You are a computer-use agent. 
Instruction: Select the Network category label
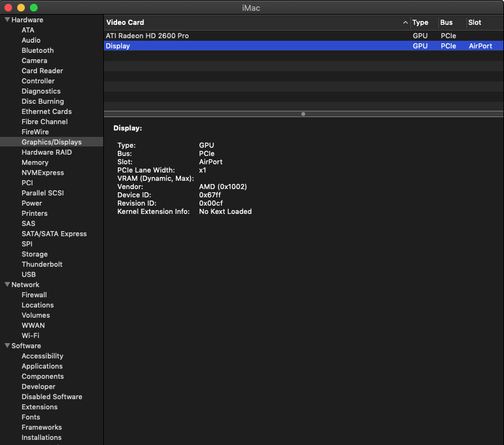pos(25,285)
